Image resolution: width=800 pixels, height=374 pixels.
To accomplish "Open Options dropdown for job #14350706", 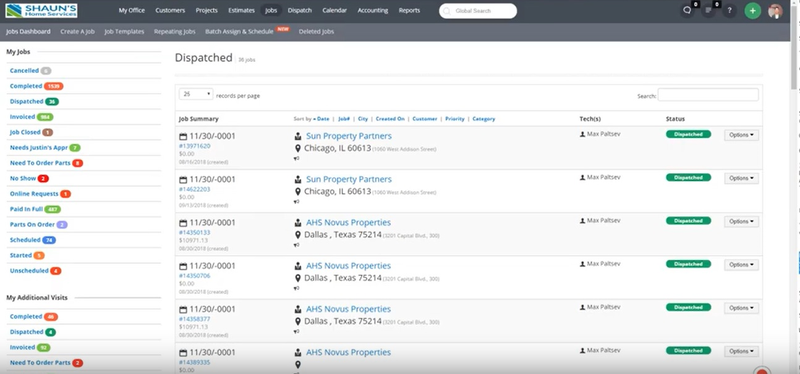I will 741,265.
